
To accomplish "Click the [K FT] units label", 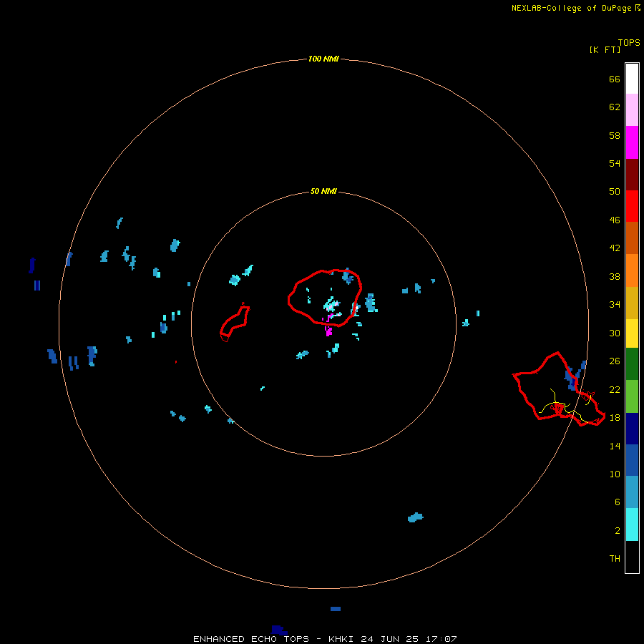I will coord(605,49).
